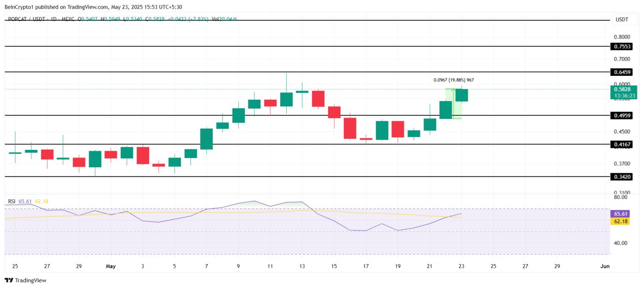Click the 0.4959 support price label
644x288 pixels.
(x=622, y=116)
